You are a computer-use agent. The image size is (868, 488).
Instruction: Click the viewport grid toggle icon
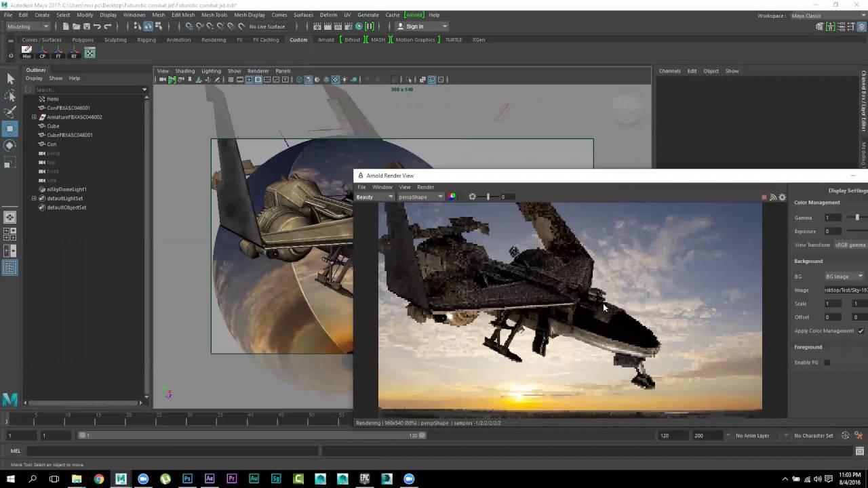(231, 79)
